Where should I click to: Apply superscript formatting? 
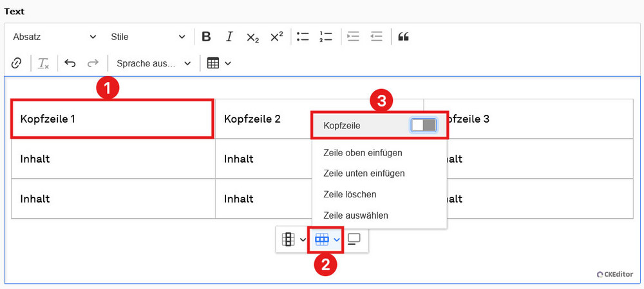[x=276, y=37]
